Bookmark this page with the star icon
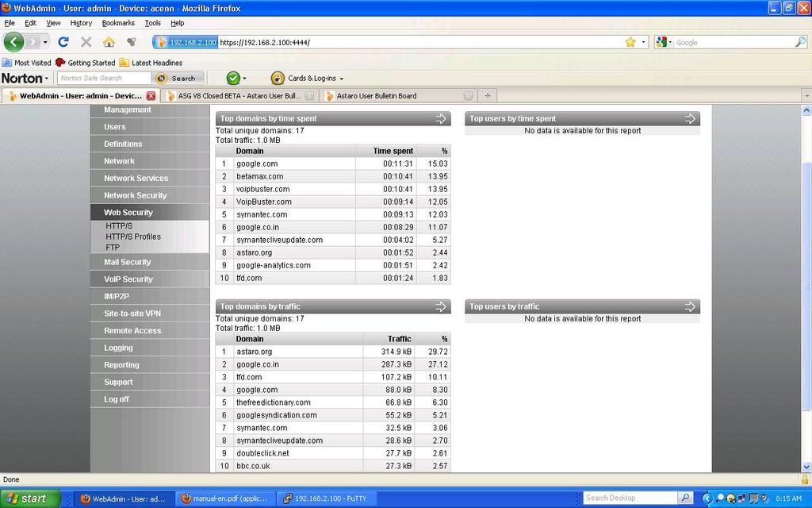812x508 pixels. tap(630, 42)
